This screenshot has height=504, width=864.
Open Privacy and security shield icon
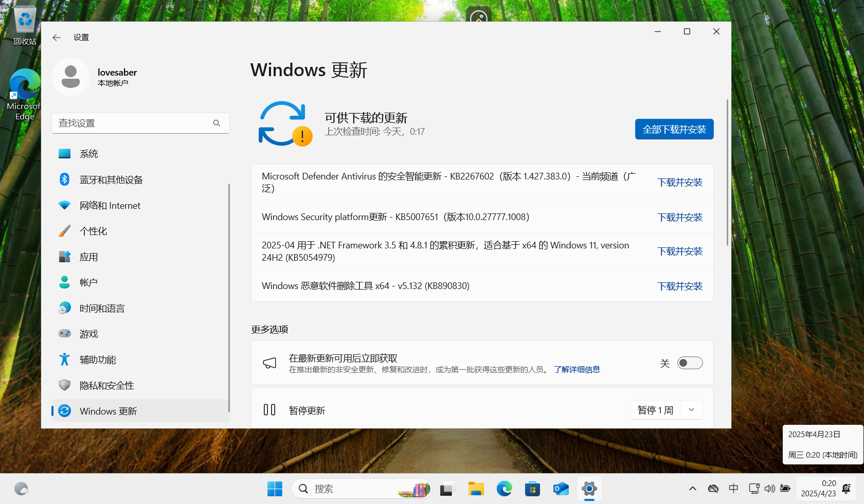click(64, 385)
